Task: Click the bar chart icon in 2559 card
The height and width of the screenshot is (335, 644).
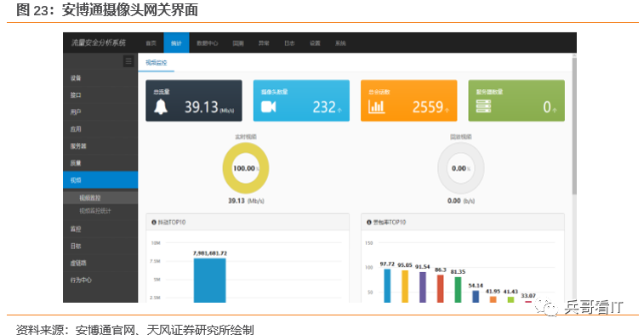Action: [x=376, y=107]
